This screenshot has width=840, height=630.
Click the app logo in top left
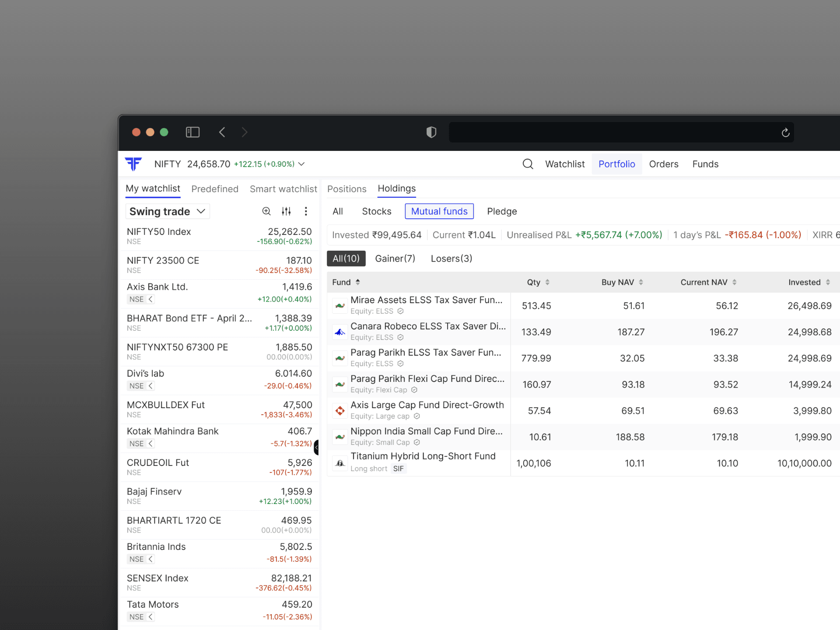[x=133, y=164]
